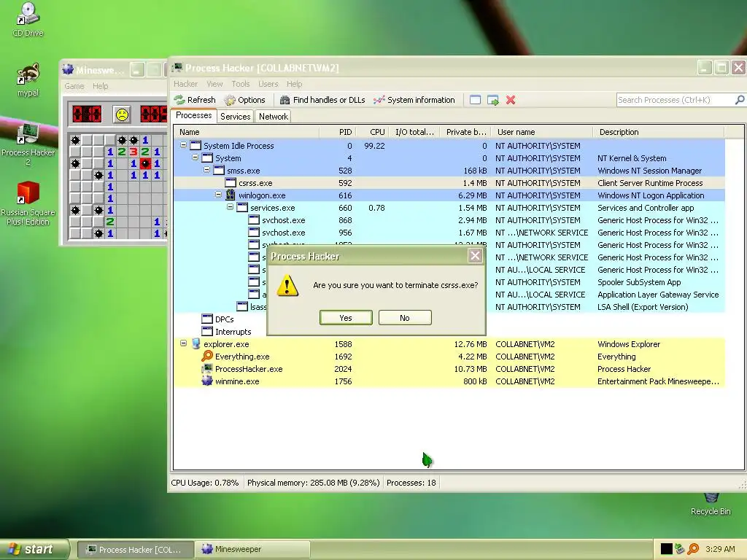
Task: Select the Everything.exe magnifier icon
Action: coord(207,356)
